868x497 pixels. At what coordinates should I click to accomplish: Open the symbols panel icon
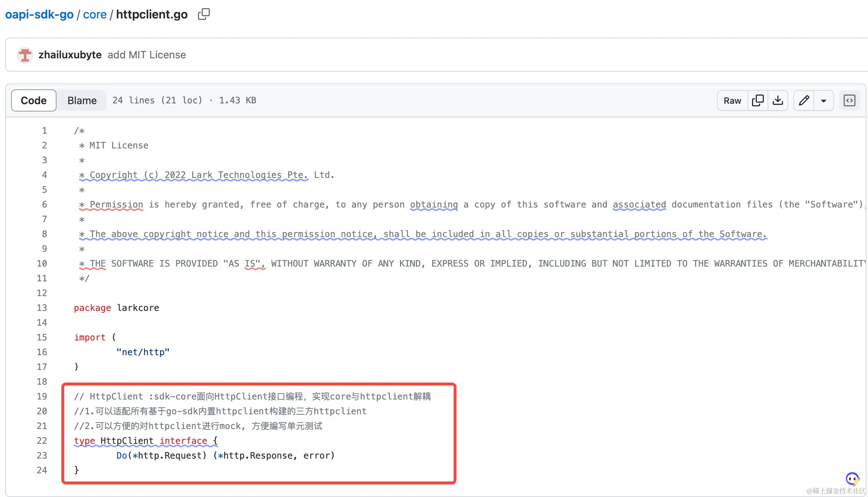pyautogui.click(x=849, y=100)
